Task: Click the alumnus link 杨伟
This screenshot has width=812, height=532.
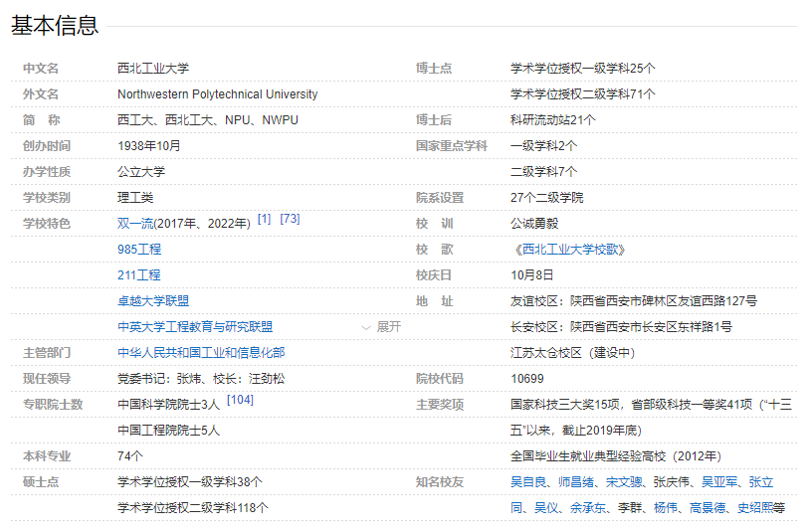Action: tap(666, 507)
